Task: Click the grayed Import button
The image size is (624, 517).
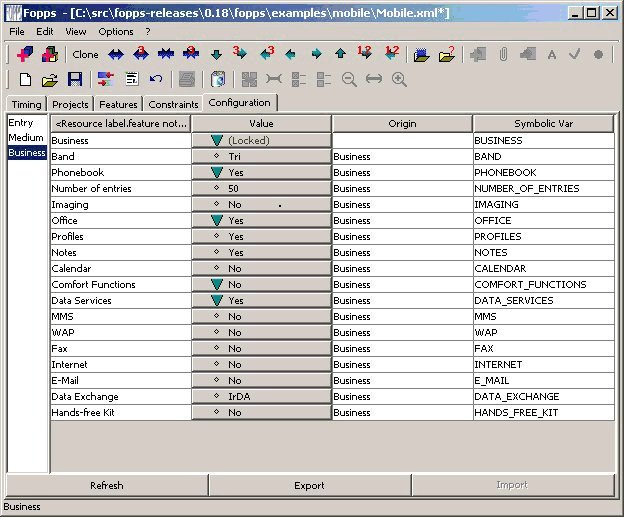Action: (x=512, y=485)
